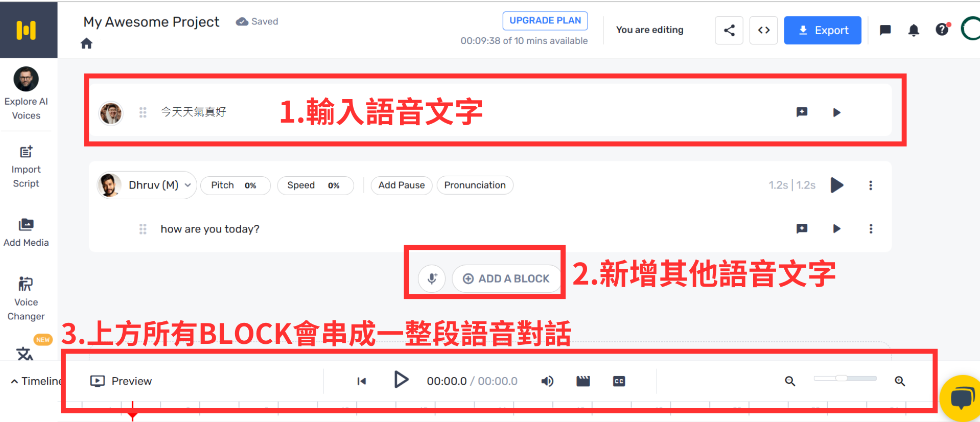This screenshot has height=422, width=980.
Task: Open Explore AI Voices in the sidebar
Action: [26, 94]
